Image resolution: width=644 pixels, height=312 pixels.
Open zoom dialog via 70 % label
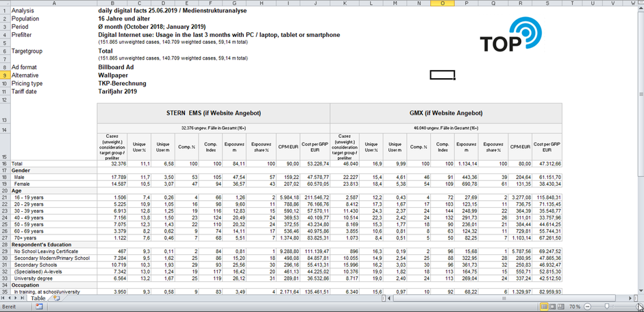[x=575, y=307]
